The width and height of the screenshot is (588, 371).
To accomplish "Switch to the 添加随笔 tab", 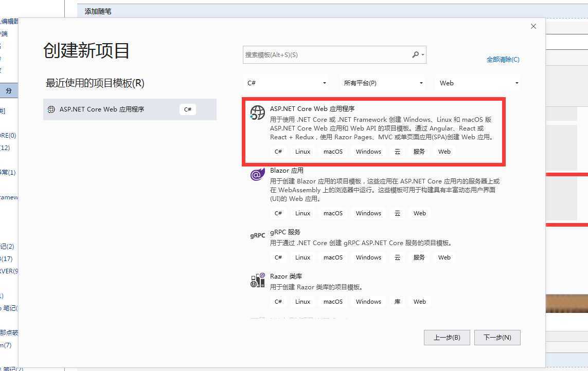I will [97, 10].
